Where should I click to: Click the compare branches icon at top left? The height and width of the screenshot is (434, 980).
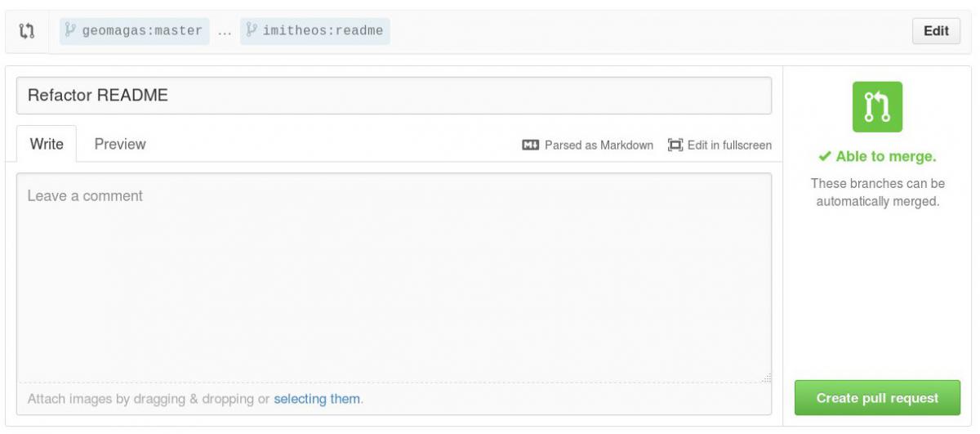27,32
